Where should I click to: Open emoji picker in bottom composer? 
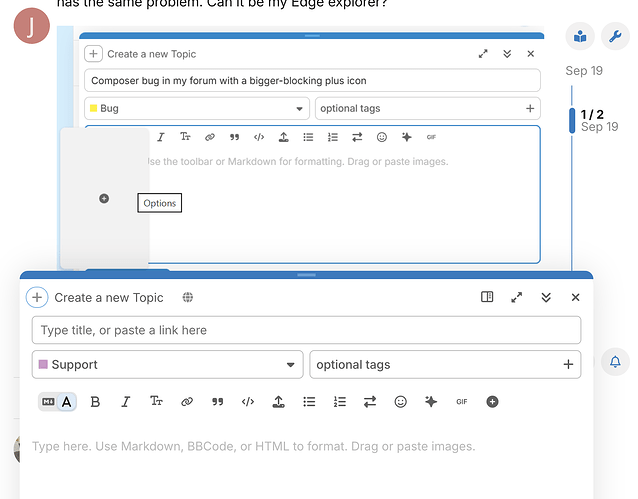pos(400,402)
